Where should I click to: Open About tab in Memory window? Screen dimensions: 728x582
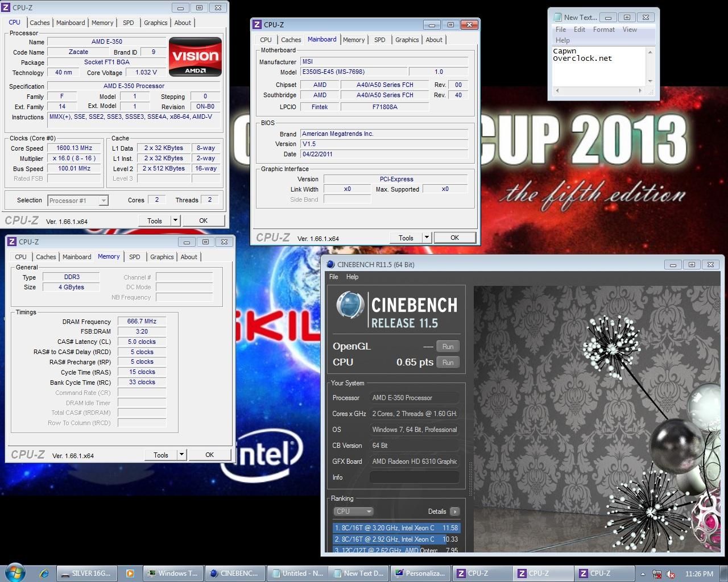[x=189, y=257]
